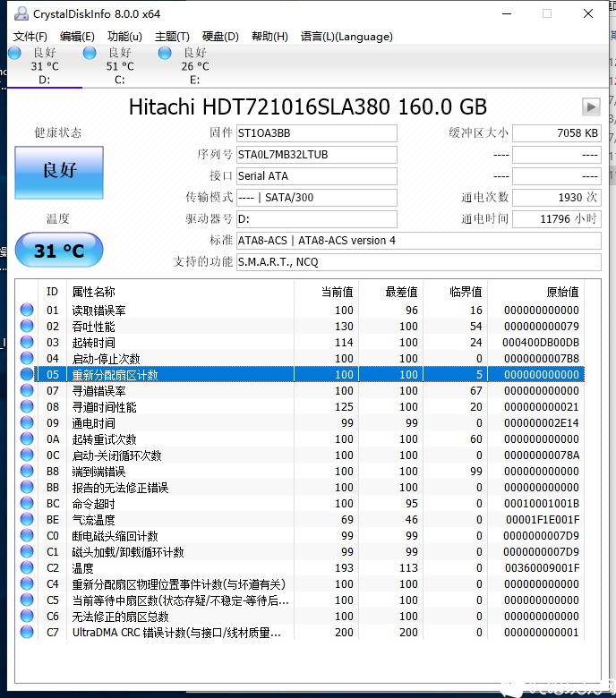Click the status orb for B8 端到端错误
Screen dimensions: 616x698
click(x=27, y=471)
